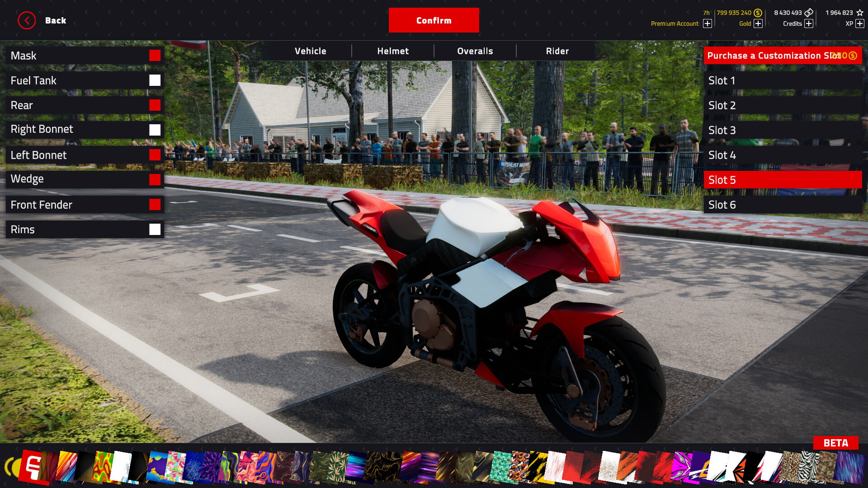Toggle Fuel Tank part color swatch
The height and width of the screenshot is (488, 868).
click(155, 80)
